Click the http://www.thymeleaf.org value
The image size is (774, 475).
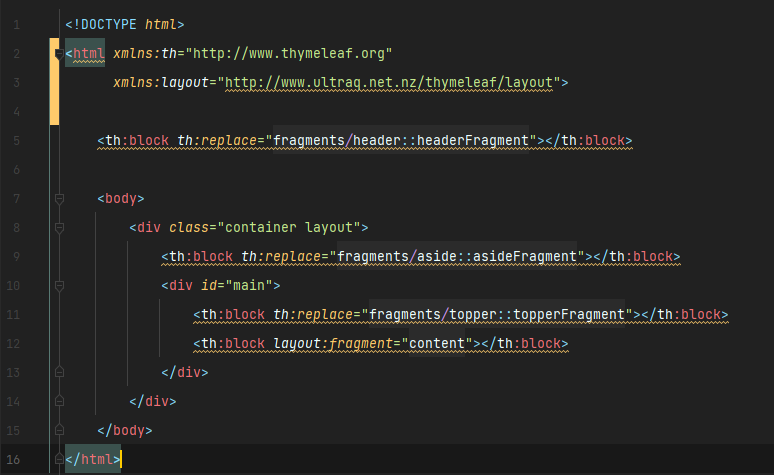[289, 53]
